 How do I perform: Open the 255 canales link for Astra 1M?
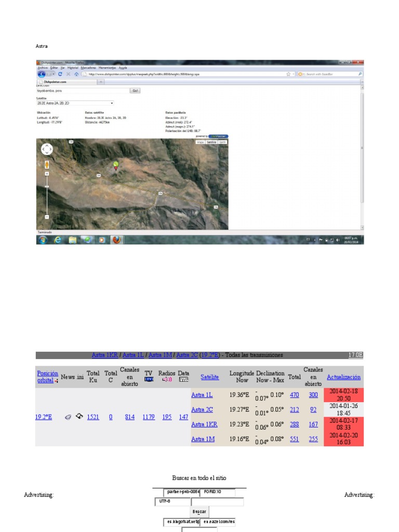coord(313,439)
